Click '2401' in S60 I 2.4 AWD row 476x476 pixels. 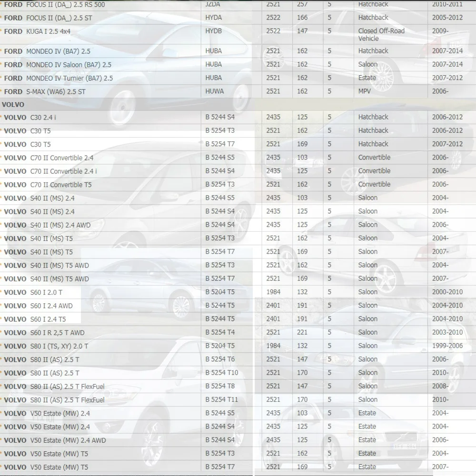pos(273,306)
